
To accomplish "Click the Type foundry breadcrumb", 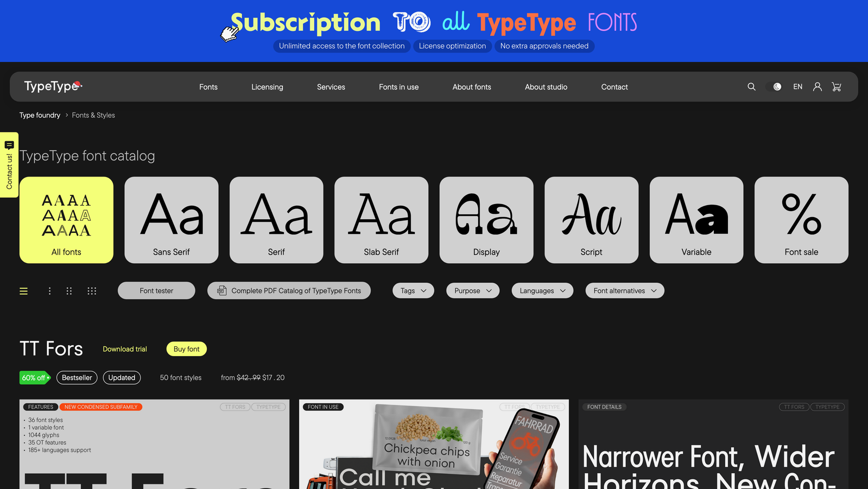I will pos(40,115).
